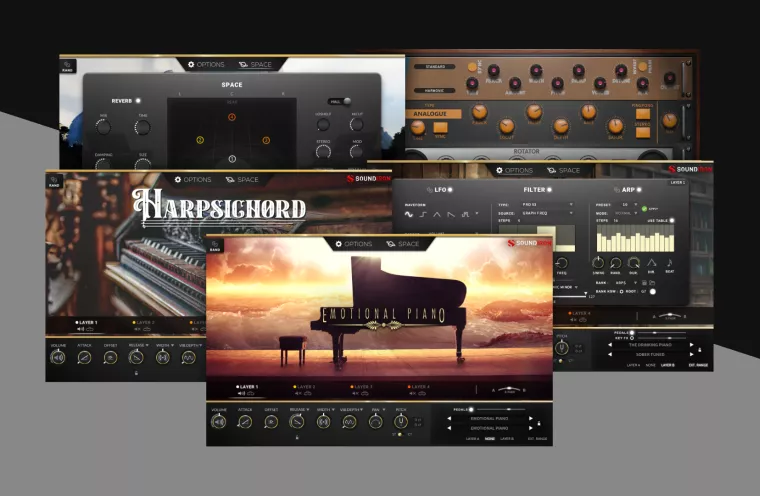Viewport: 760px width, 496px height.
Task: Mute Layer 1 speaker in Emotional Piano window
Action: click(x=241, y=393)
